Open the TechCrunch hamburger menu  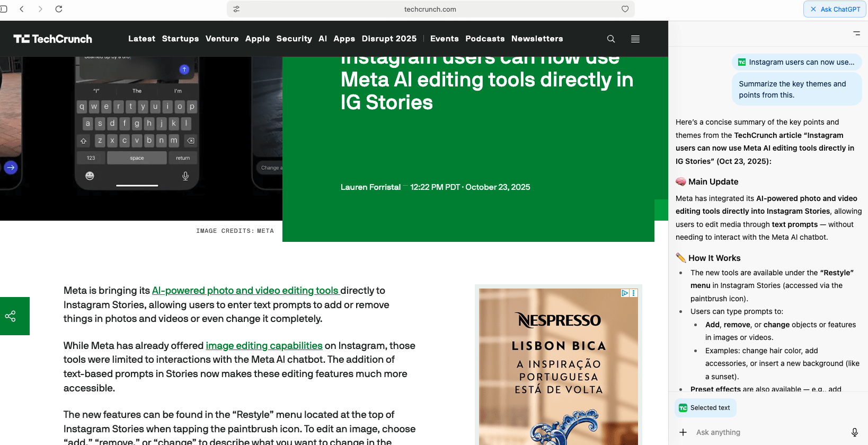pos(635,39)
